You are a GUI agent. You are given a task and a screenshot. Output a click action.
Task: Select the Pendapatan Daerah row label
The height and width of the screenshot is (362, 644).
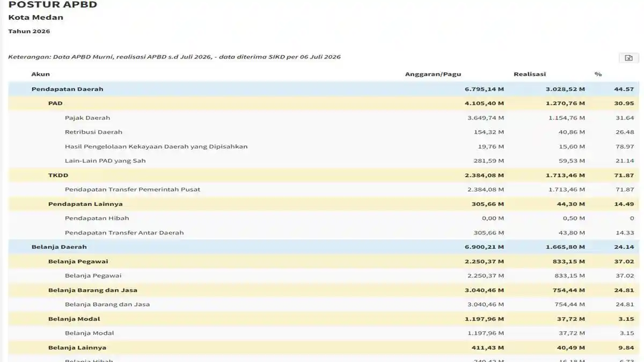click(67, 89)
